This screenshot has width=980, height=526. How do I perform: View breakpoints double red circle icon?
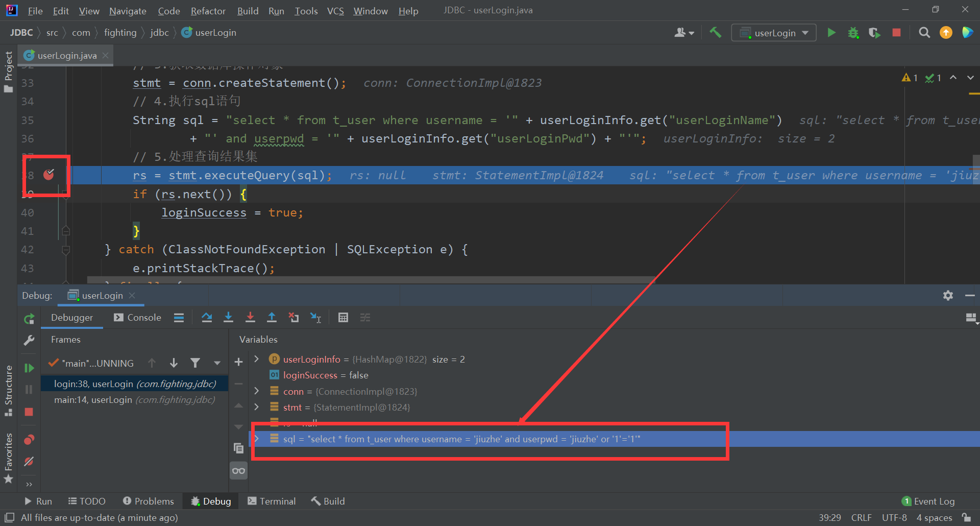[29, 440]
